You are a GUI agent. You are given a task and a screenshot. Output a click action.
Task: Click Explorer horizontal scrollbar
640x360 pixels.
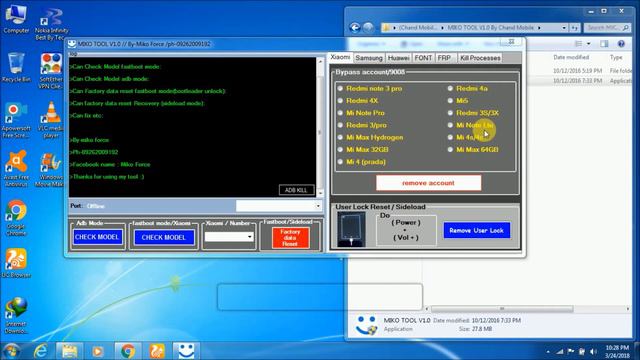tap(502, 309)
